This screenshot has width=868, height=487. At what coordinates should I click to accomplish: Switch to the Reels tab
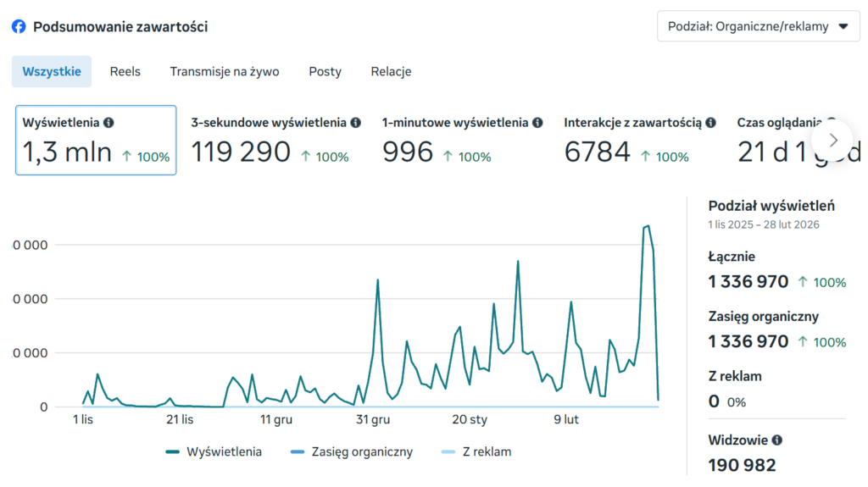(125, 72)
